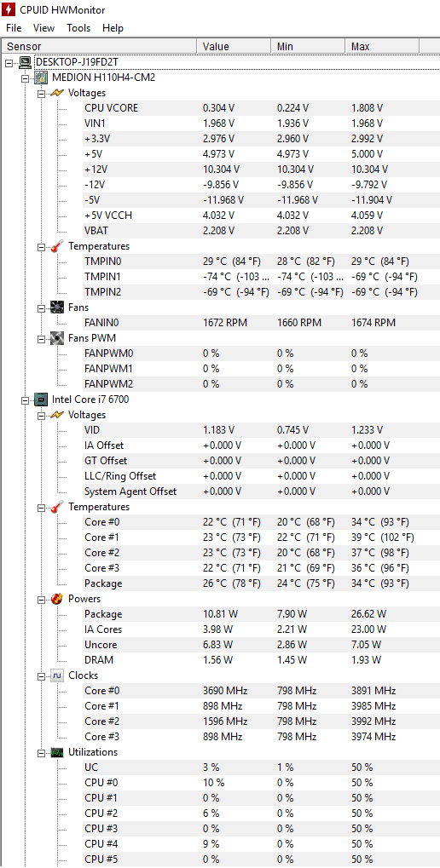The height and width of the screenshot is (868, 440).
Task: Click the Intel Core i7 6700 chip icon
Action: pos(42,400)
